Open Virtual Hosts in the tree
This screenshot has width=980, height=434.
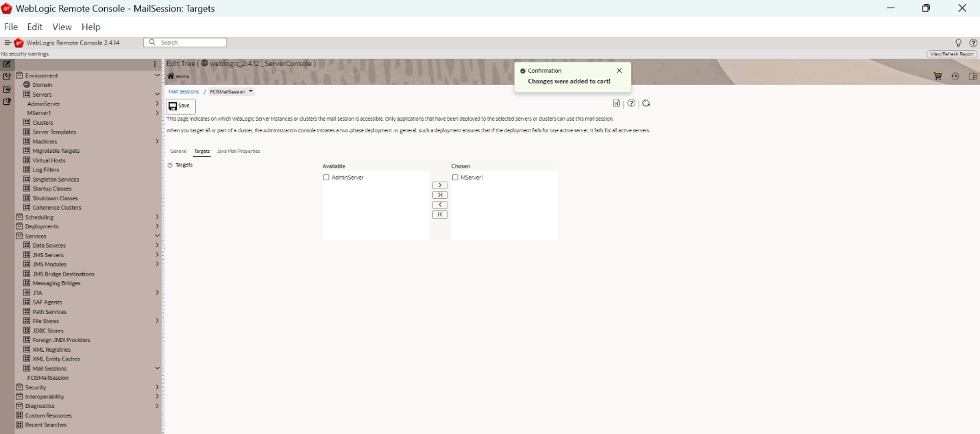[49, 160]
